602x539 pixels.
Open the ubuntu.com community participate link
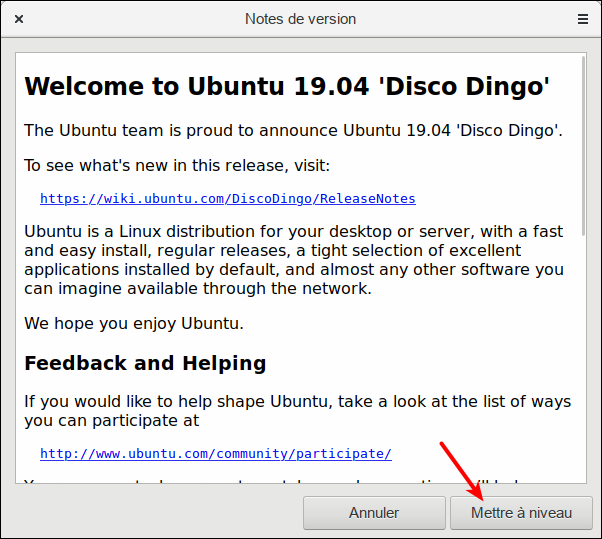[215, 453]
